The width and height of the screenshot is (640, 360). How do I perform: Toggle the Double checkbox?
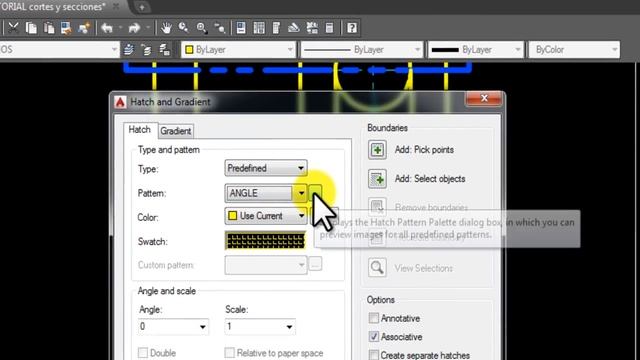pyautogui.click(x=143, y=353)
